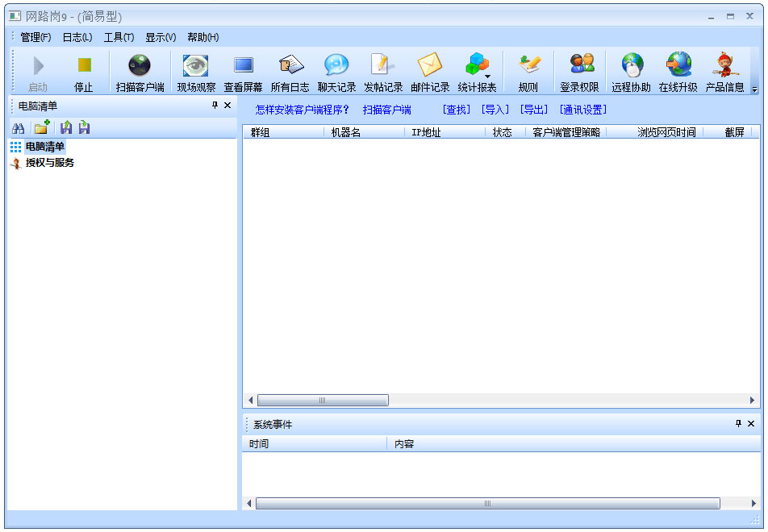Click right arrow of 系统事件 scrollbar
This screenshot has width=768, height=532.
[753, 503]
